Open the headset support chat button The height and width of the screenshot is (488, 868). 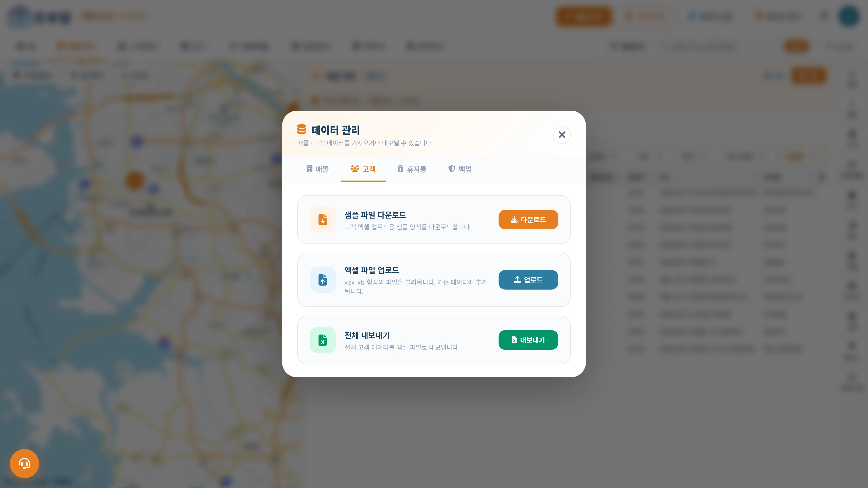[24, 463]
